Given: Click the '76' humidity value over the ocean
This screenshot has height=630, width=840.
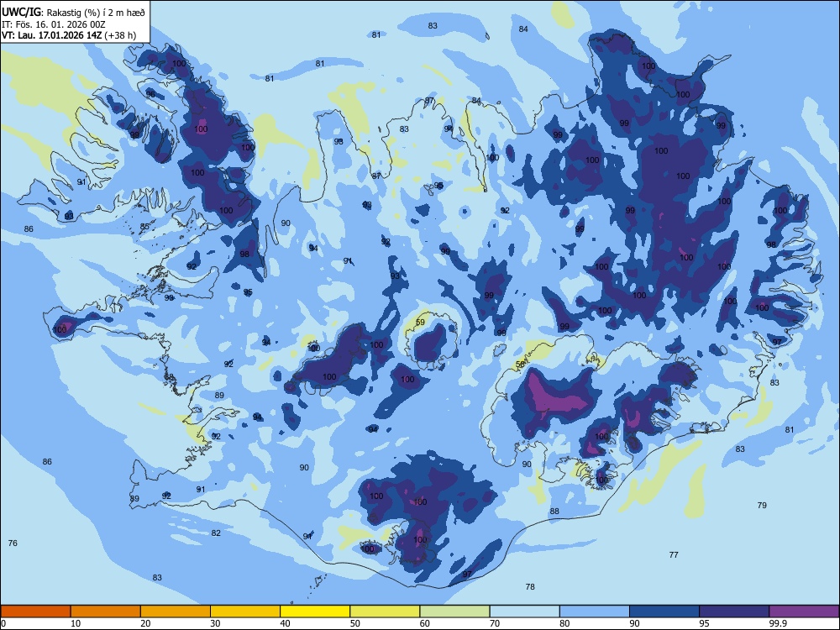Looking at the screenshot, I should pyautogui.click(x=13, y=543).
